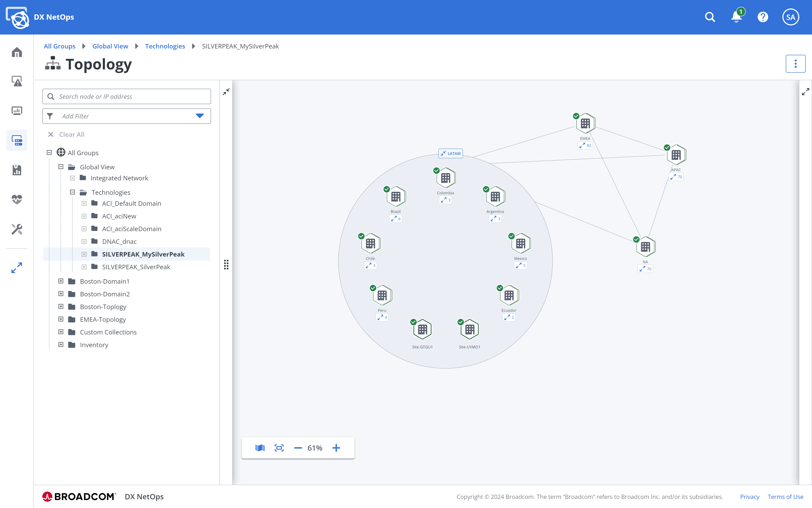Navigate to Technologies breadcrumb

[165, 46]
